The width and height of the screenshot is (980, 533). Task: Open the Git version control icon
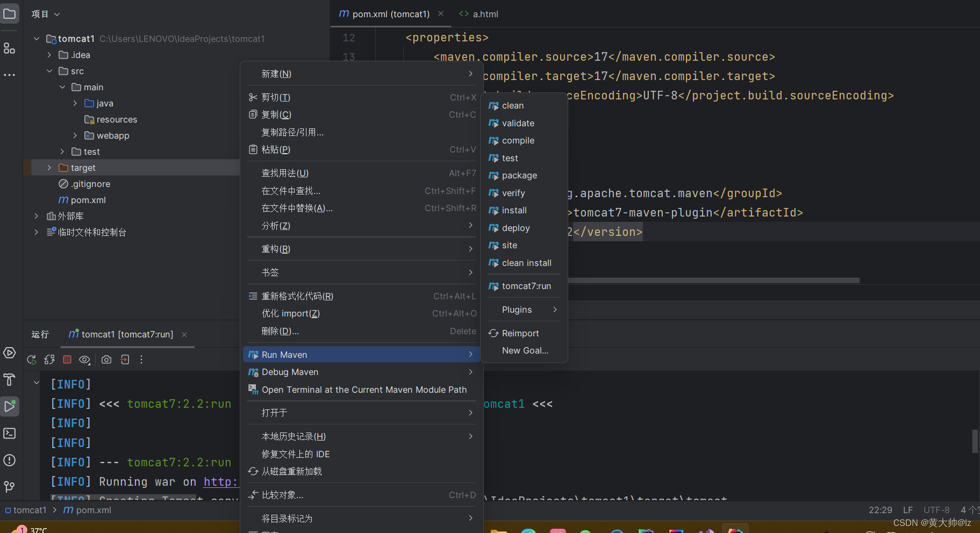coord(10,487)
